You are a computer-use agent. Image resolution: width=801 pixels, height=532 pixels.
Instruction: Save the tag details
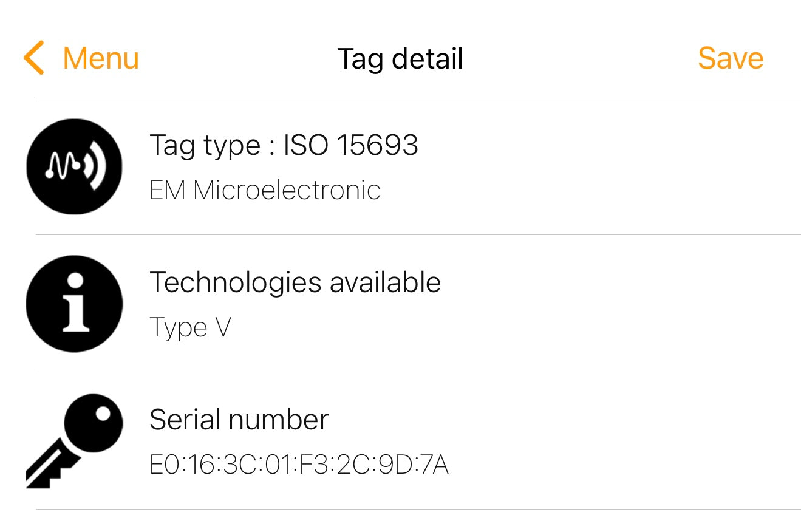(730, 58)
